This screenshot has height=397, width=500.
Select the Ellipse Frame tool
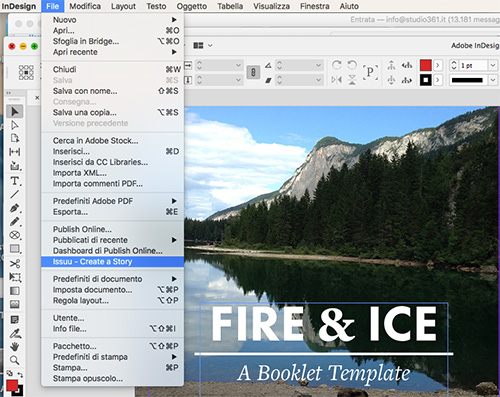click(x=15, y=235)
